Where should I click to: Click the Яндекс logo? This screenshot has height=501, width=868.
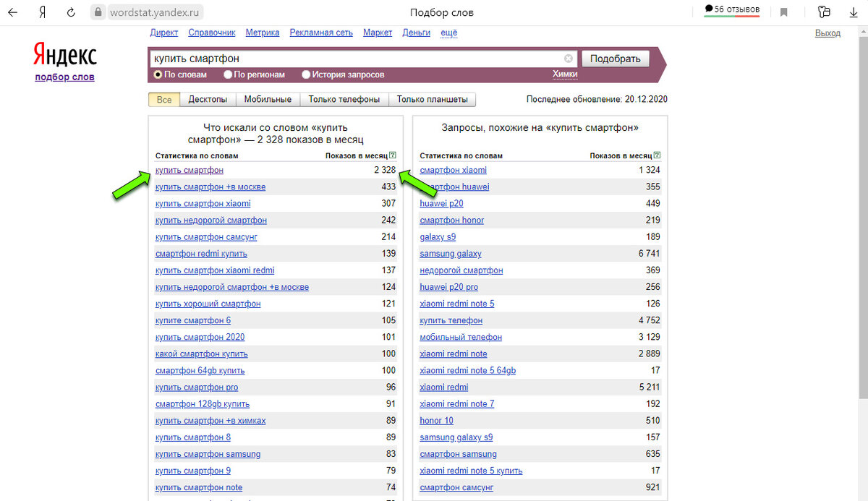[x=64, y=55]
